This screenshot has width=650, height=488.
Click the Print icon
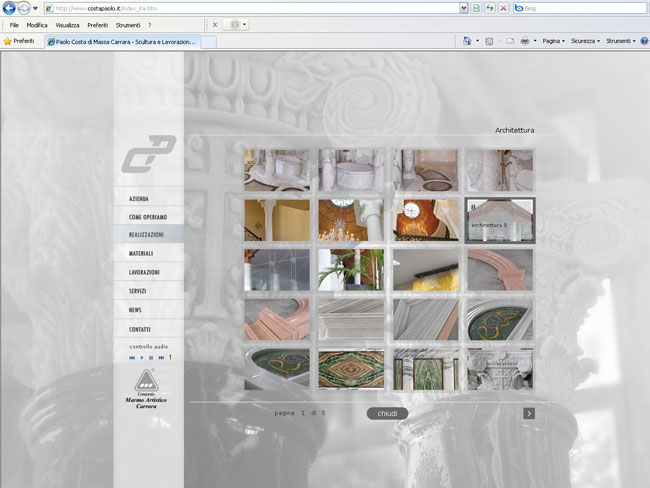pos(525,41)
